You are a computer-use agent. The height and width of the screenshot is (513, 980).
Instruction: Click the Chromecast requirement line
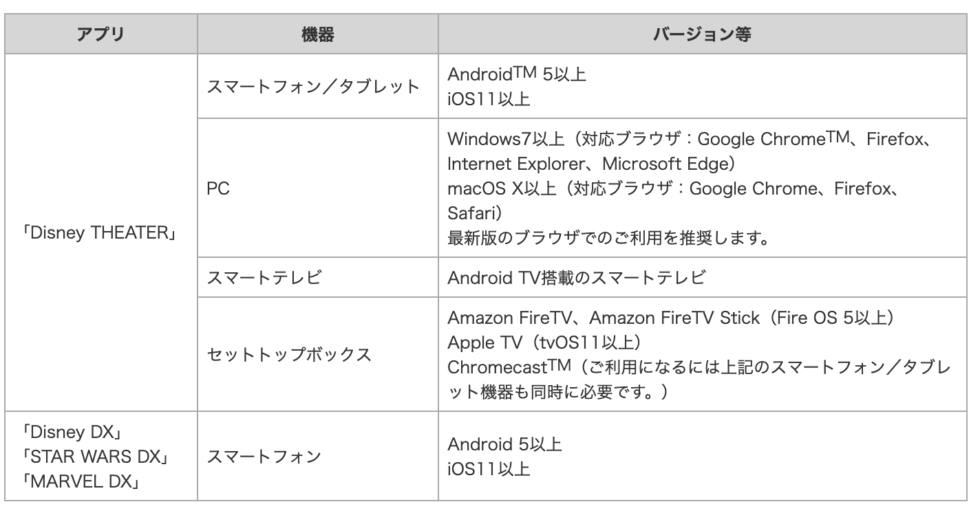[x=699, y=378]
